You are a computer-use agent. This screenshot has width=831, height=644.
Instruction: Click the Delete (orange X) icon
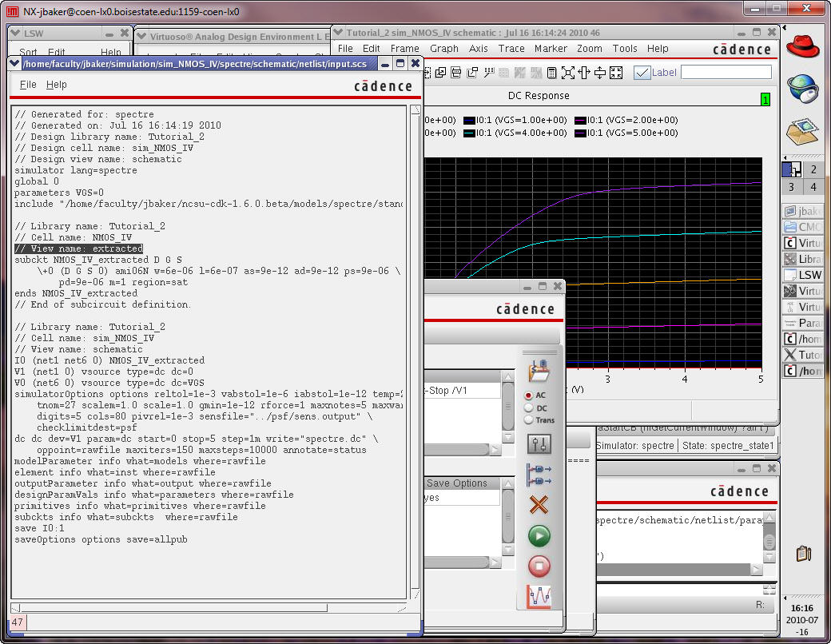(539, 505)
